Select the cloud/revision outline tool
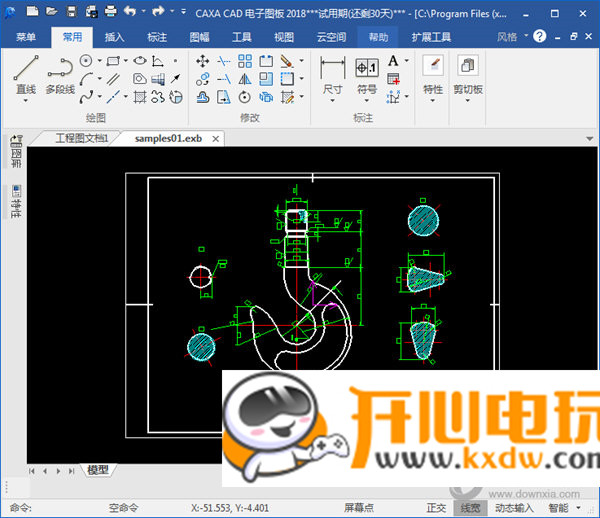The image size is (600, 518). [x=158, y=97]
